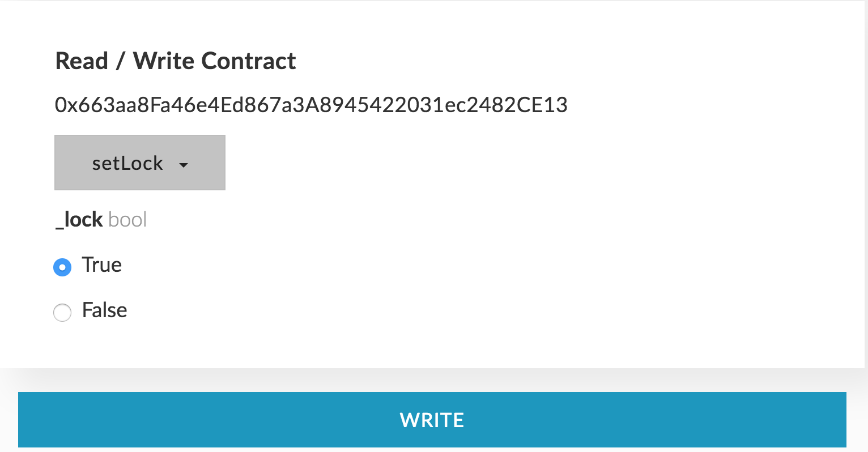Click the word 'Contract' in the heading
This screenshot has width=868, height=452.
tap(249, 61)
